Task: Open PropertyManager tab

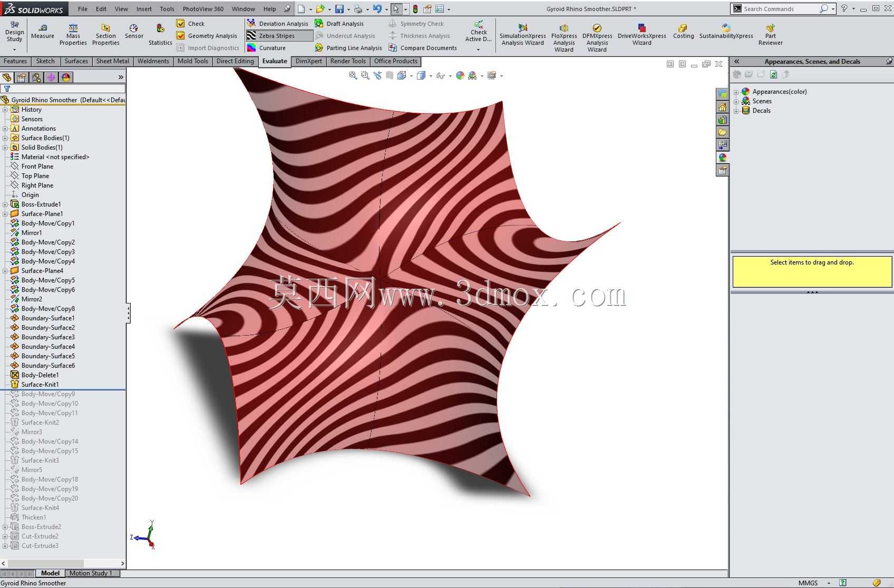Action: (22, 77)
